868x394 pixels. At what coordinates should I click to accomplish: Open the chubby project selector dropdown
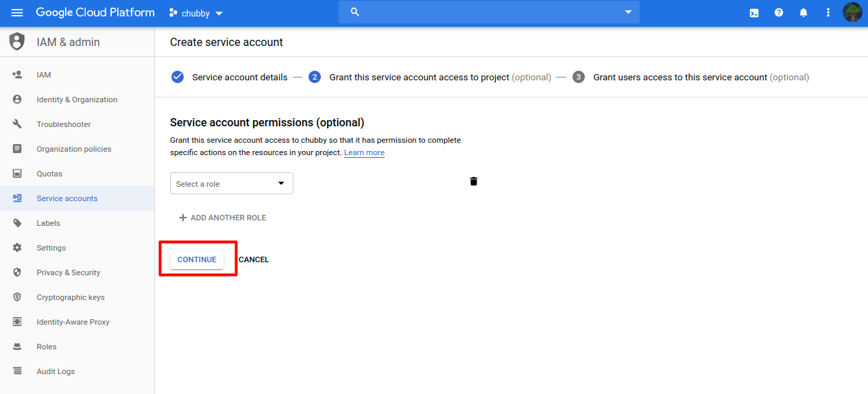pyautogui.click(x=196, y=13)
